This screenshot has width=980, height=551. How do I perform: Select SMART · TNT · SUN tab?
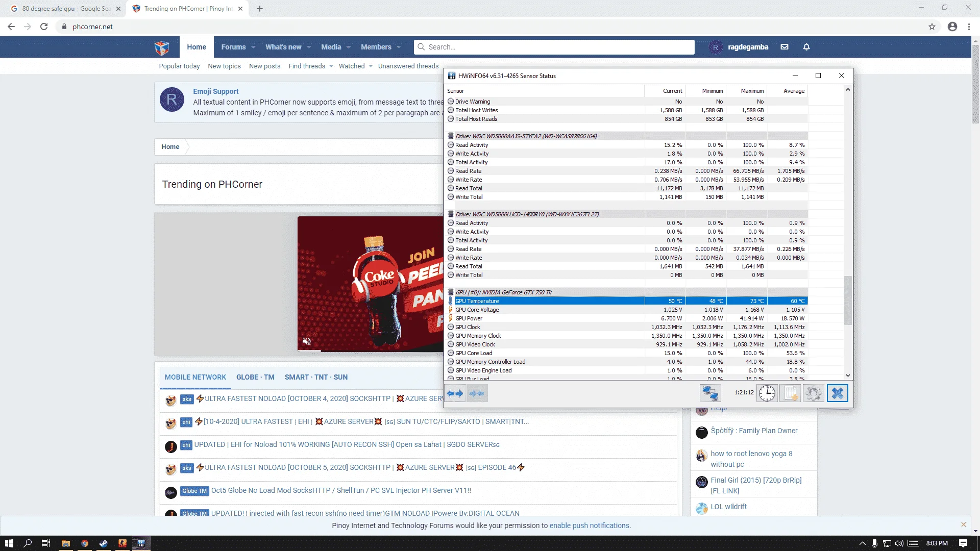[x=316, y=377]
